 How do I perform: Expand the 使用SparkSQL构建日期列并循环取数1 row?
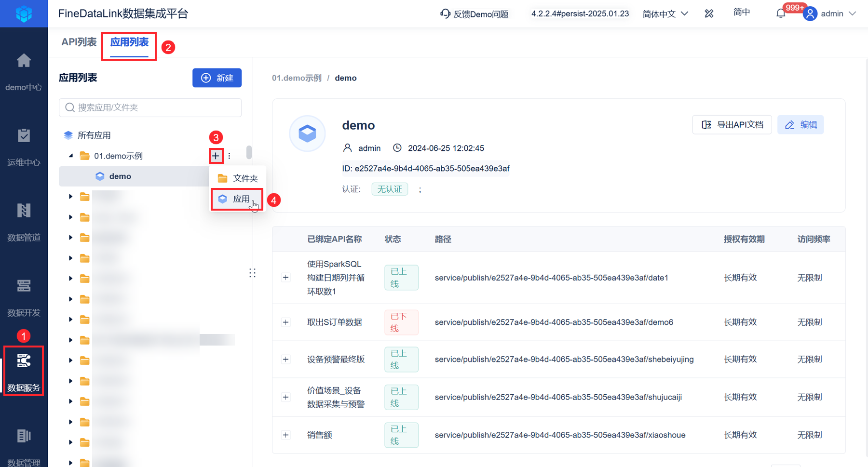coord(286,278)
